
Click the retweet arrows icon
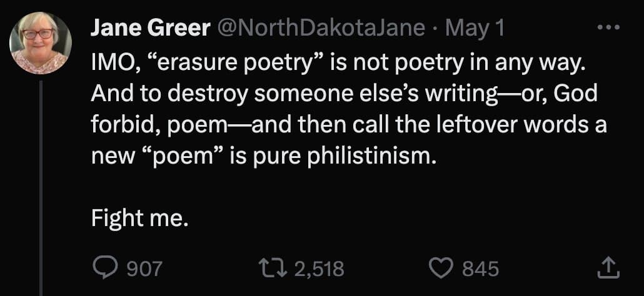(x=273, y=269)
